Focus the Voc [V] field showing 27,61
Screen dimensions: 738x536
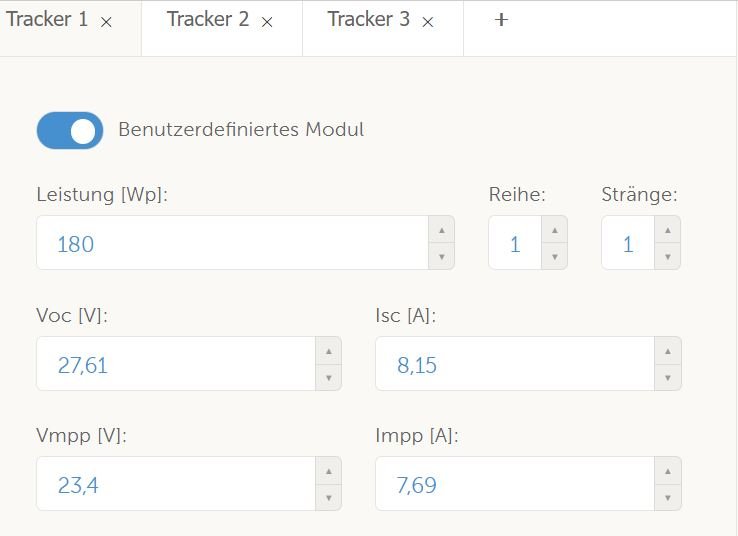tap(175, 364)
